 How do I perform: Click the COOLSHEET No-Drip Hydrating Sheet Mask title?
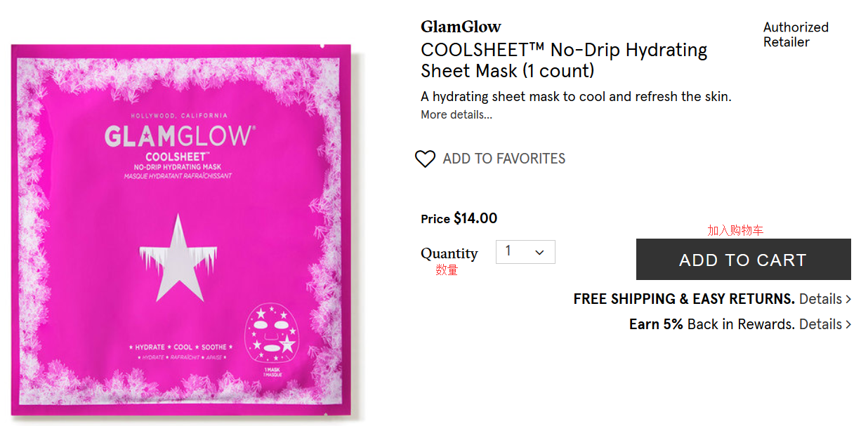click(563, 60)
